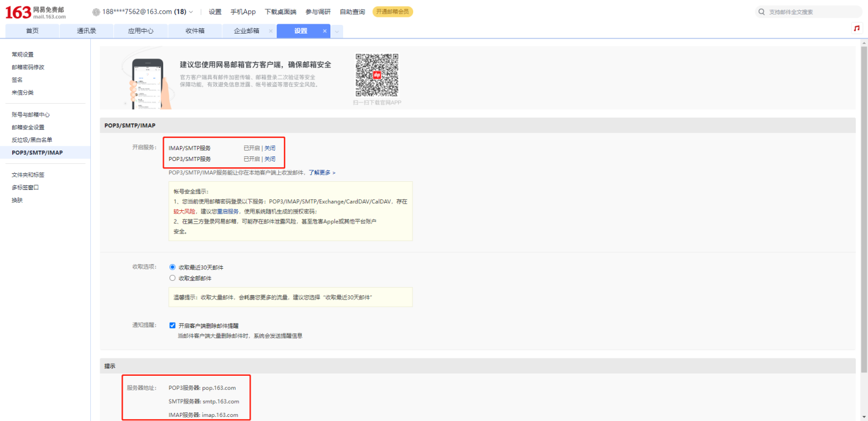Close the 设置 tab with its X

pyautogui.click(x=325, y=31)
